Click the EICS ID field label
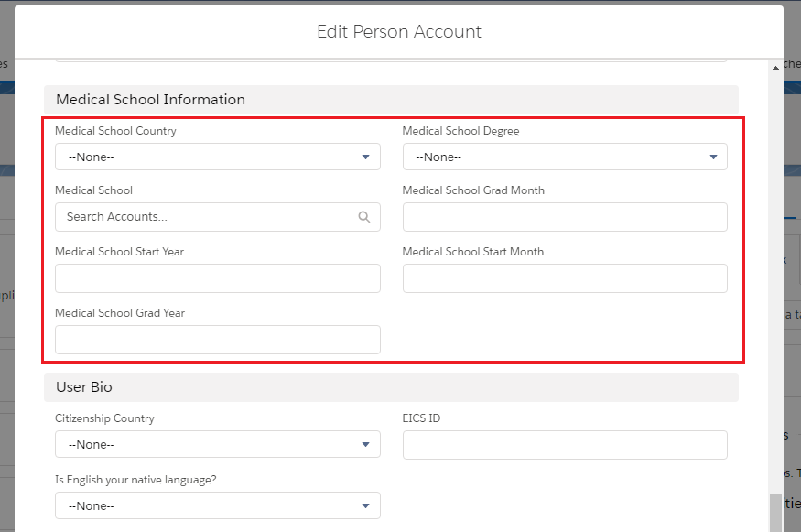801x532 pixels. (x=422, y=418)
